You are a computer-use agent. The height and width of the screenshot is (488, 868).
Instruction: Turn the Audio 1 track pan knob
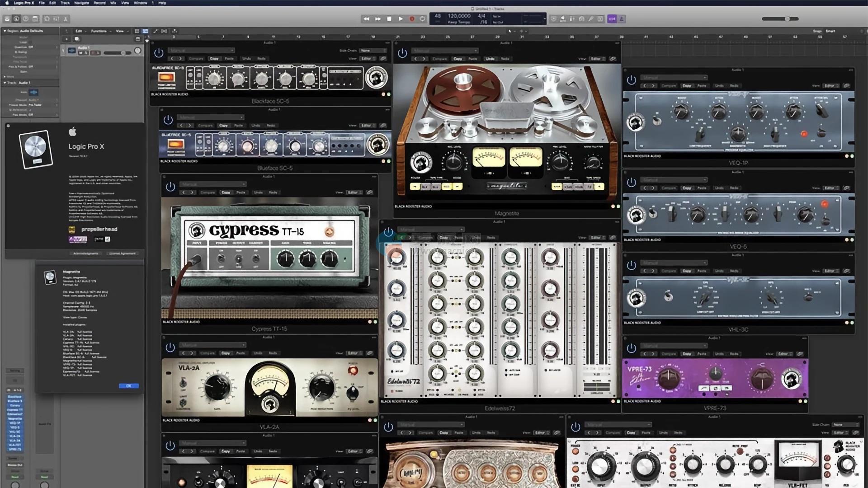[138, 51]
